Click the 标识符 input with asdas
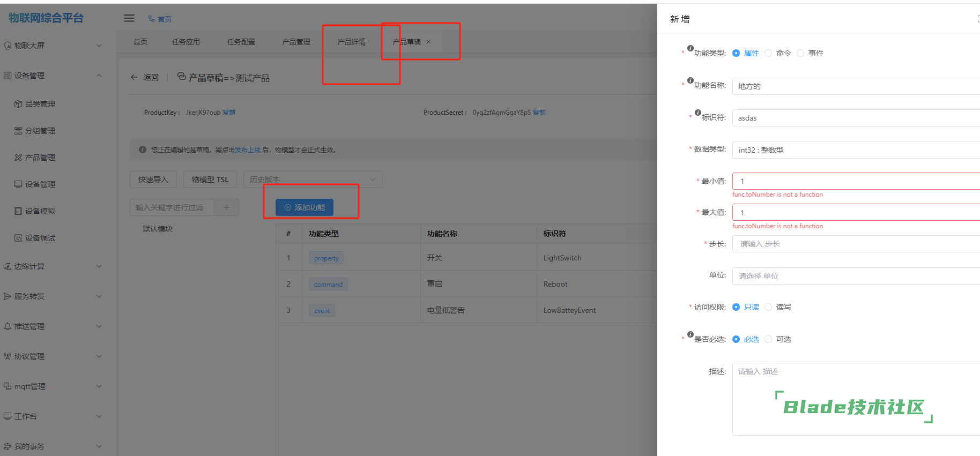The width and height of the screenshot is (980, 456). tap(856, 118)
